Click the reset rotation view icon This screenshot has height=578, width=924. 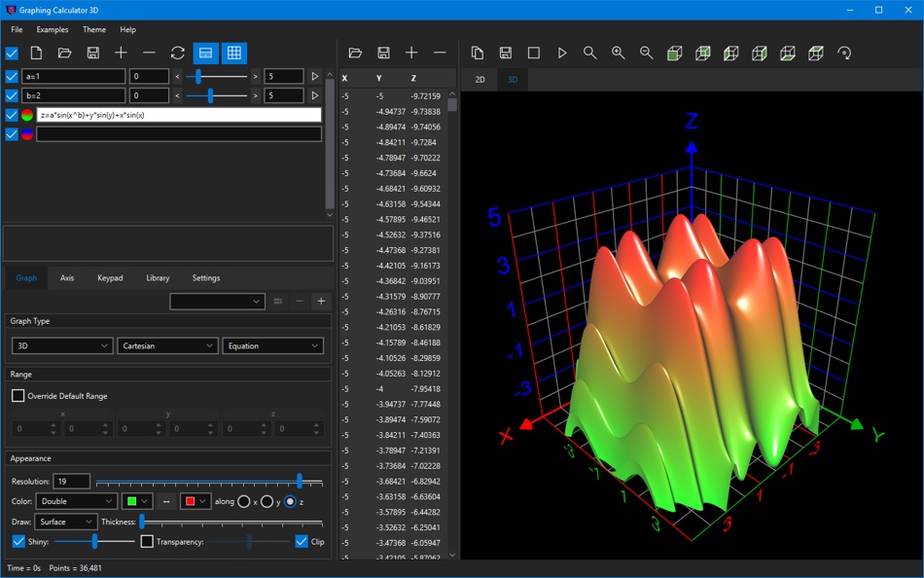coord(843,53)
